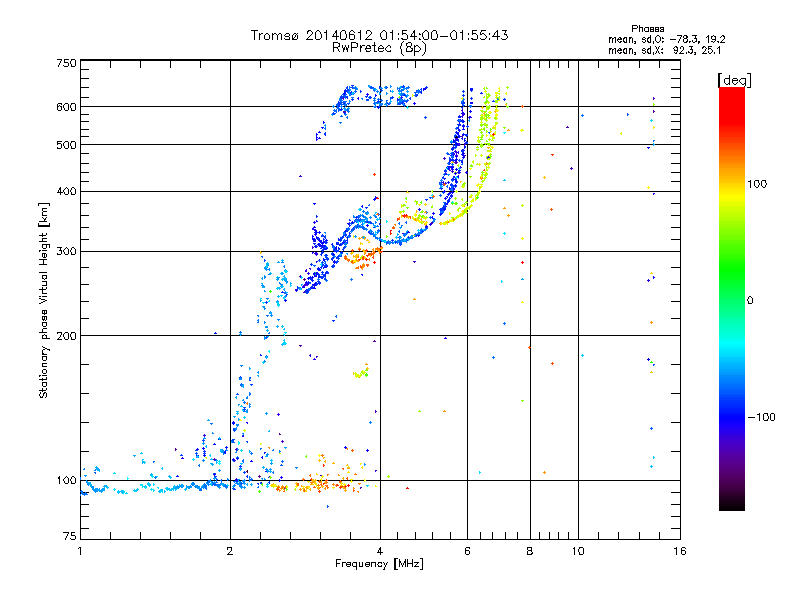Click the x-axis tick label '2'
The image size is (800, 600).
coord(230,551)
